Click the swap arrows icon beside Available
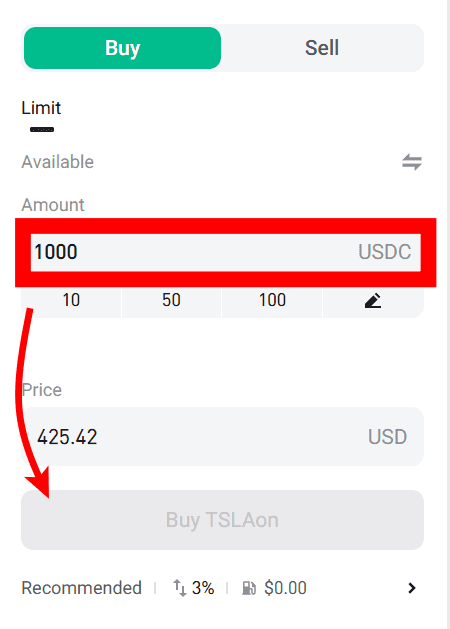The height and width of the screenshot is (629, 450). click(412, 162)
